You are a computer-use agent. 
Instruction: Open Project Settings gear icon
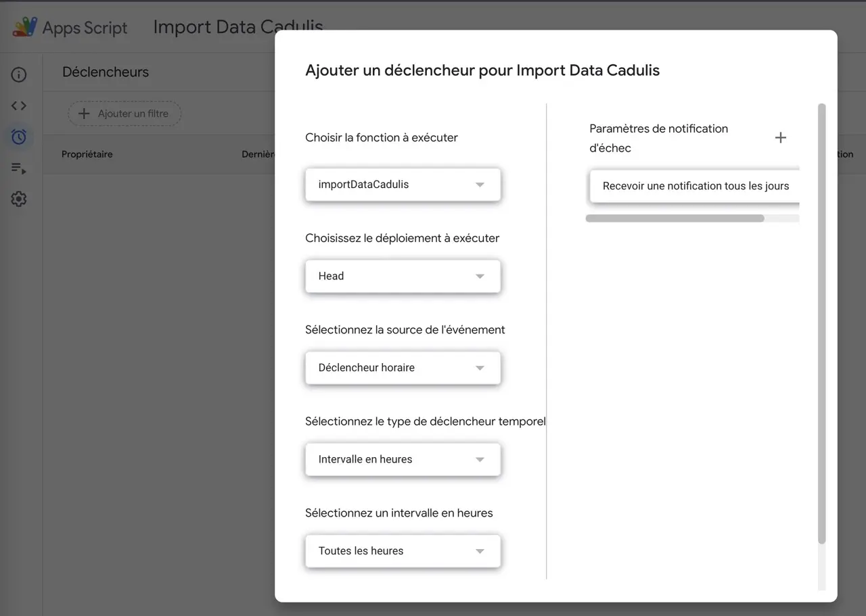19,199
